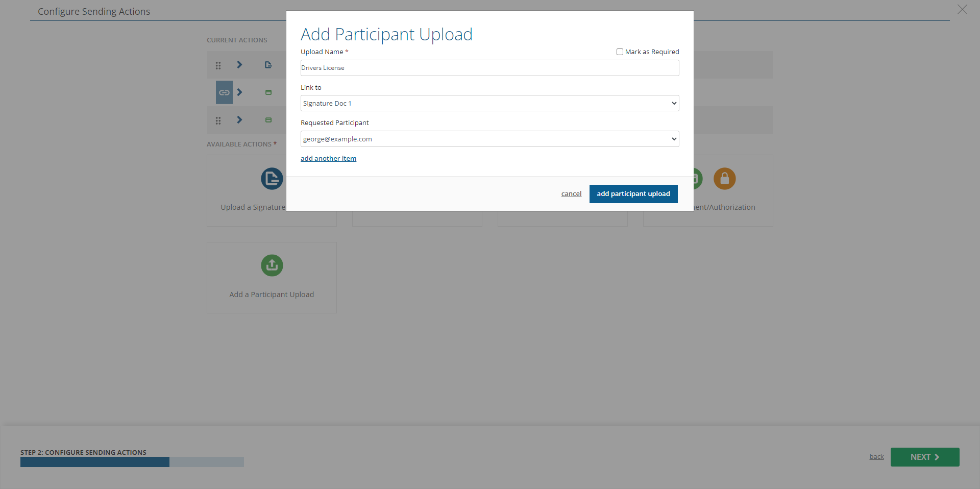This screenshot has width=980, height=489.
Task: Click the green Add a Participant Upload icon
Action: click(272, 265)
